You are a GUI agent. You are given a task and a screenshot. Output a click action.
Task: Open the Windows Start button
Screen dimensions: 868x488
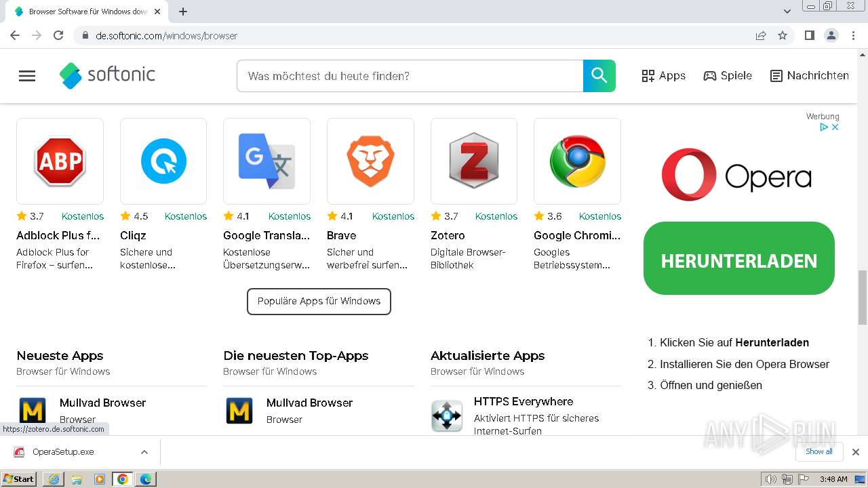tap(19, 479)
